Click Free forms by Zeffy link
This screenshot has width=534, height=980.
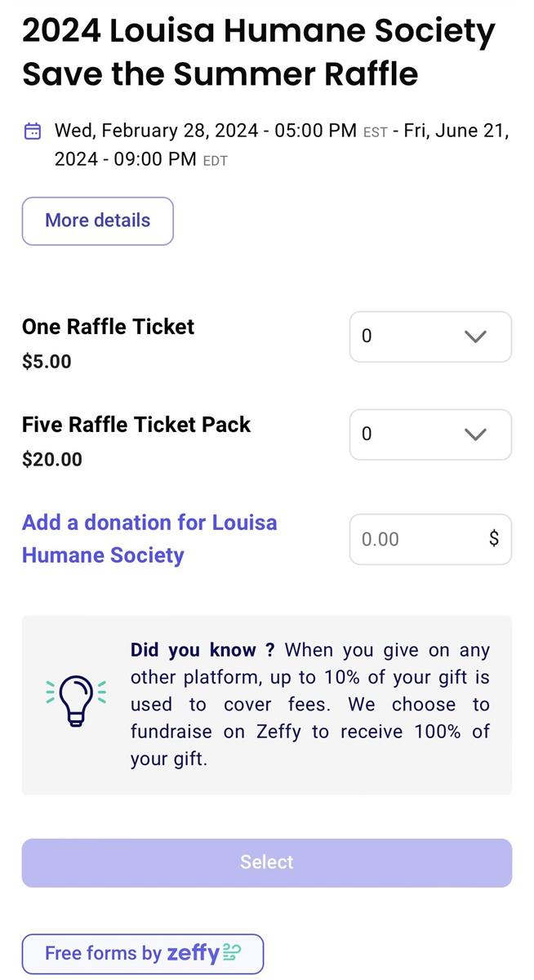pos(143,954)
